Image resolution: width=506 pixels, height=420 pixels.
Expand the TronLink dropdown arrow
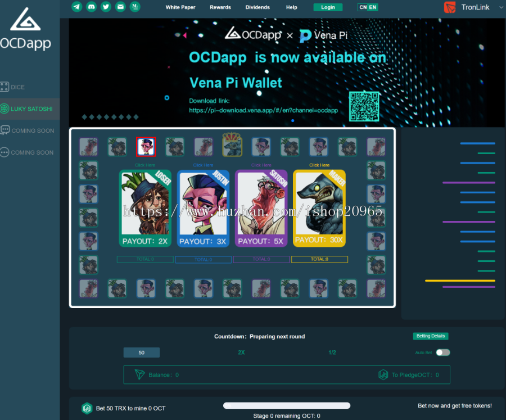click(x=501, y=7)
